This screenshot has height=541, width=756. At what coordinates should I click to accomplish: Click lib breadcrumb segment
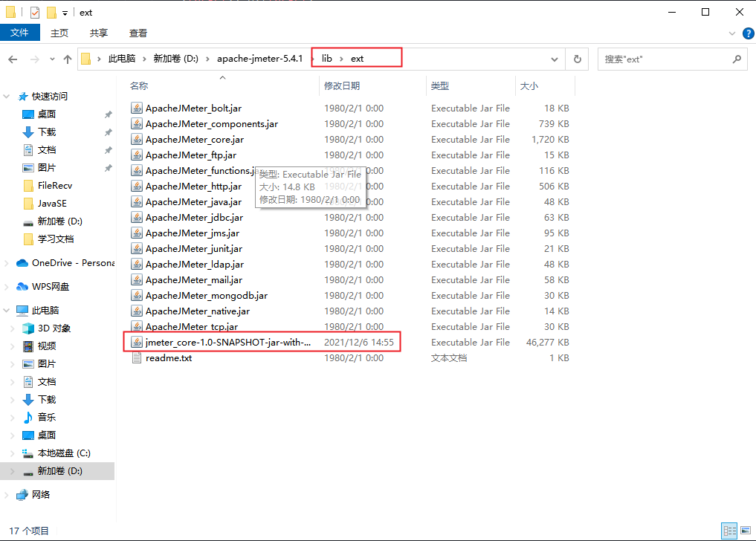click(327, 59)
